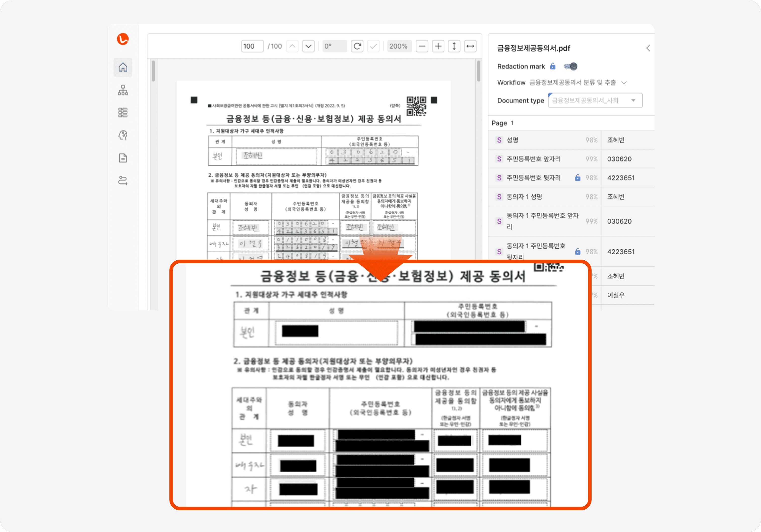Click lock icon beside Redaction mark
The image size is (761, 532).
coord(553,66)
